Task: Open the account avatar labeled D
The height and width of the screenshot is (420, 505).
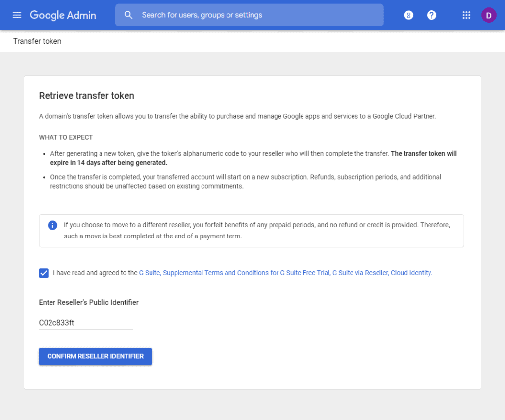Action: pyautogui.click(x=488, y=15)
